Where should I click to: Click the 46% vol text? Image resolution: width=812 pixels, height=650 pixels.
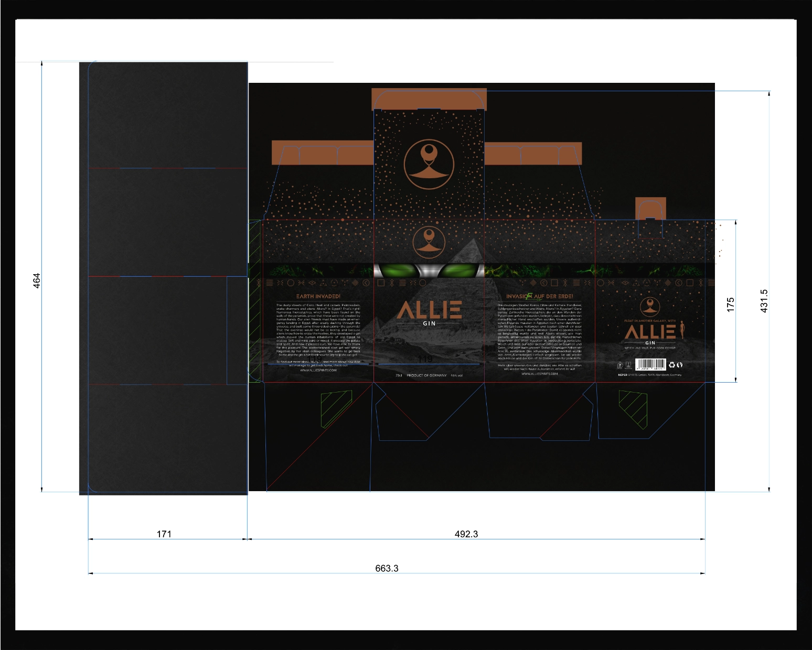[457, 375]
